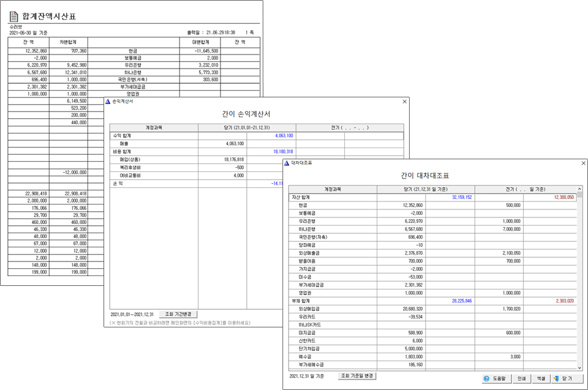Open help with the 도움말 button

tap(497, 379)
